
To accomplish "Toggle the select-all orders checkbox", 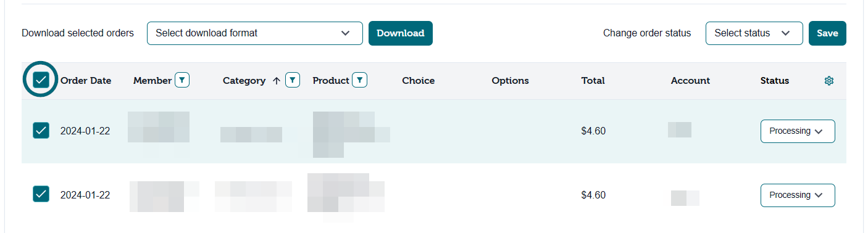I will (41, 80).
